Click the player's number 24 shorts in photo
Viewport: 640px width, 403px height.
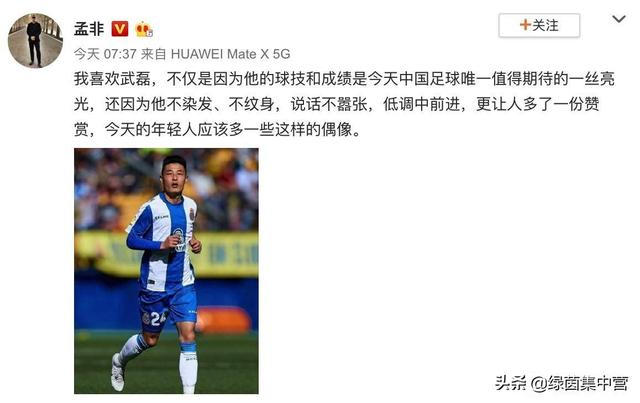167,308
